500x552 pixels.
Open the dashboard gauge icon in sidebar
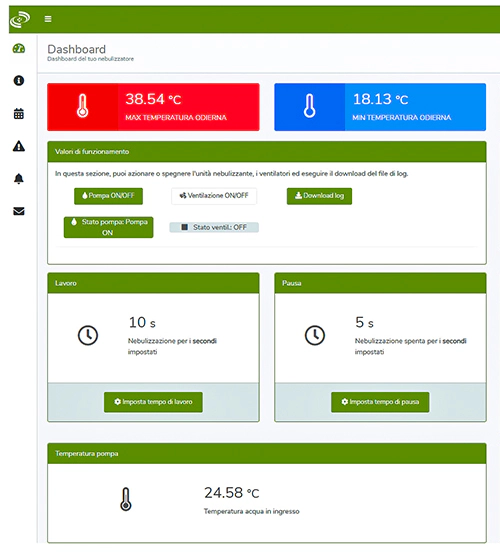[19, 48]
